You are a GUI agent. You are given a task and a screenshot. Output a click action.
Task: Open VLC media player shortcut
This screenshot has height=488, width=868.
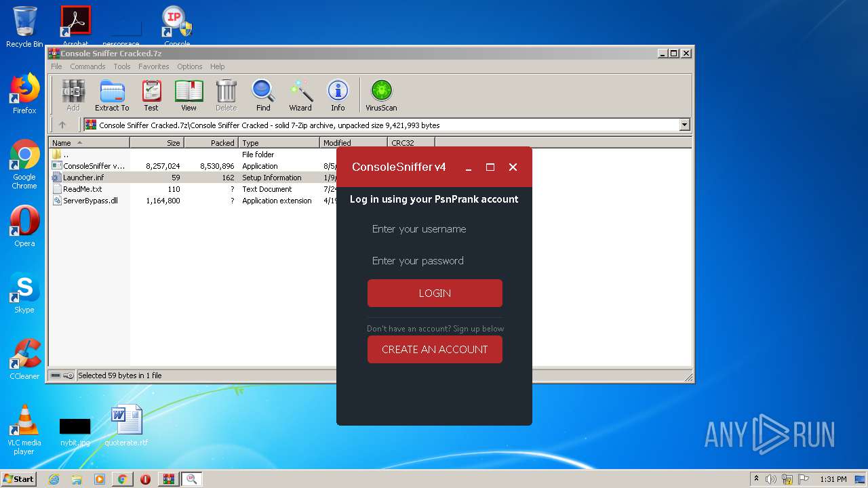coord(24,430)
